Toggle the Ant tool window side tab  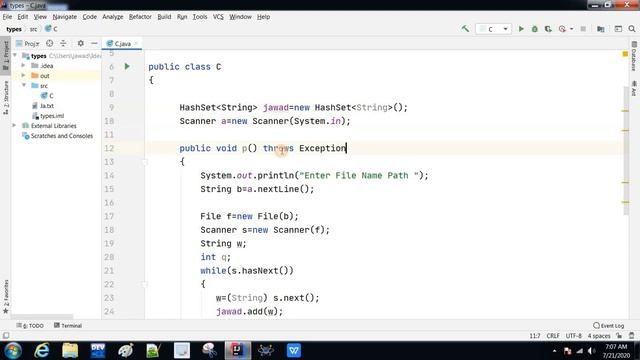[634, 88]
